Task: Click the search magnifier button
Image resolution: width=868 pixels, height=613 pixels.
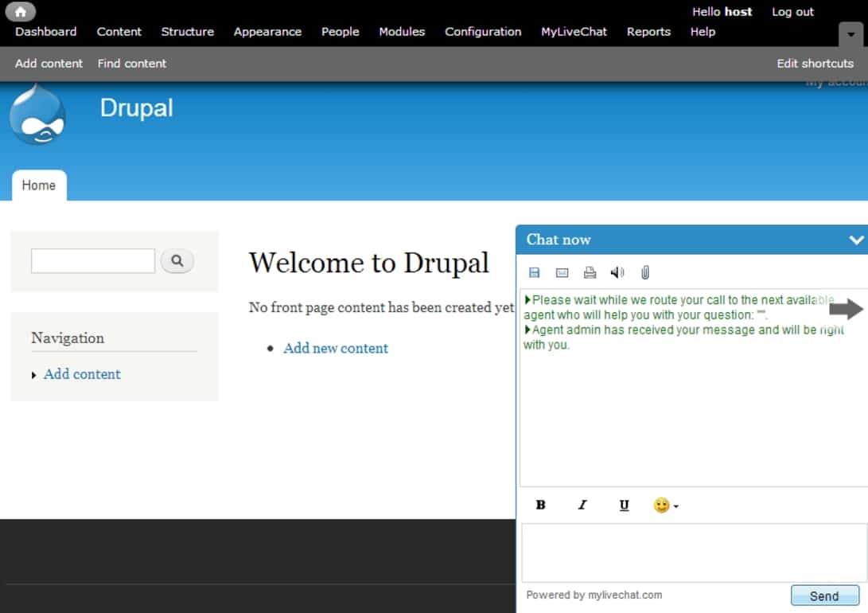Action: click(177, 260)
